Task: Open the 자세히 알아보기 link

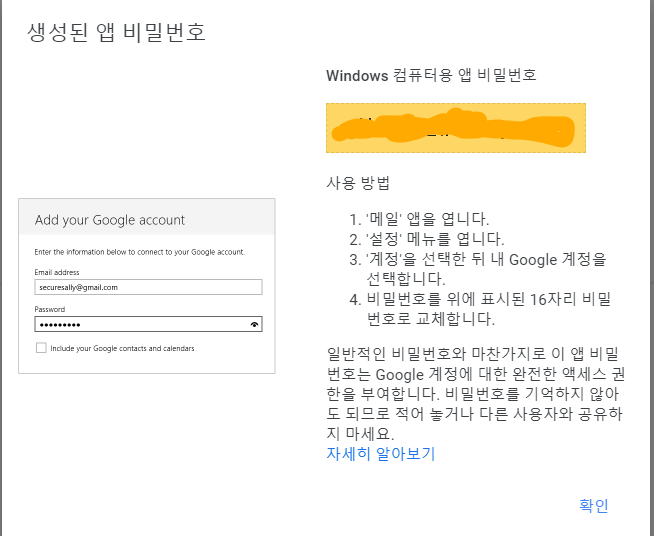Action: point(381,454)
